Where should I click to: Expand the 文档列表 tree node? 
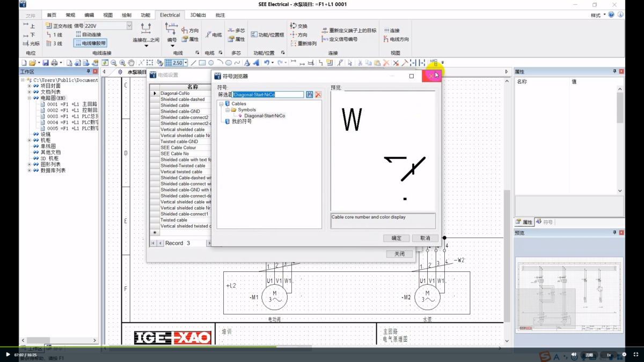click(x=30, y=92)
